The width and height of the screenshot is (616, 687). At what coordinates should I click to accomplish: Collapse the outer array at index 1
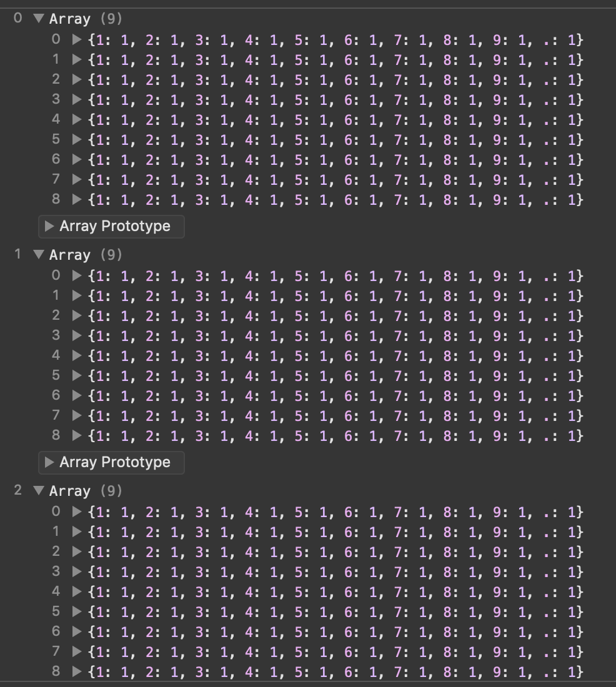(39, 255)
